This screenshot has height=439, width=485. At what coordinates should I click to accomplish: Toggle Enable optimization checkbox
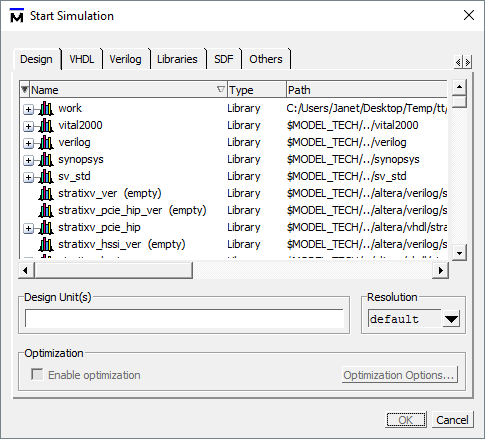tap(37, 374)
